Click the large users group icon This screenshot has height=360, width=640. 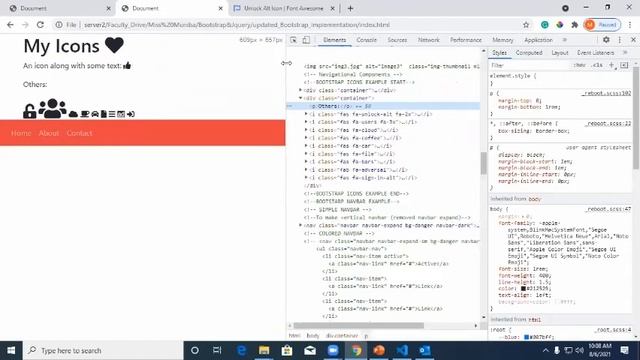coord(52,109)
